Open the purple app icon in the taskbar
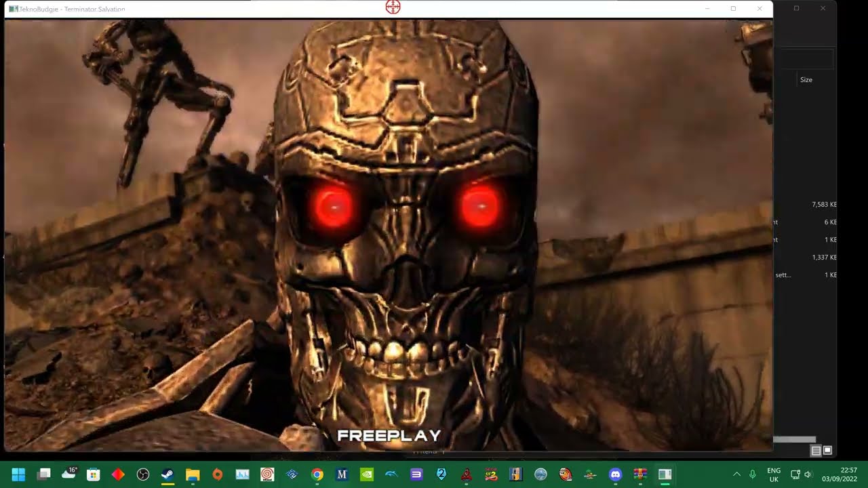 pos(416,474)
